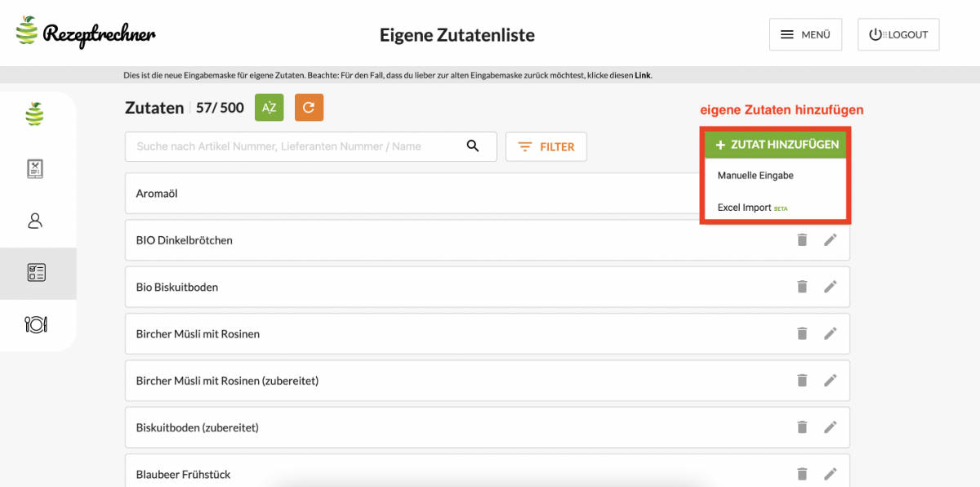This screenshot has height=487, width=980.
Task: Select the ingredient checklist sidebar icon
Action: [36, 273]
